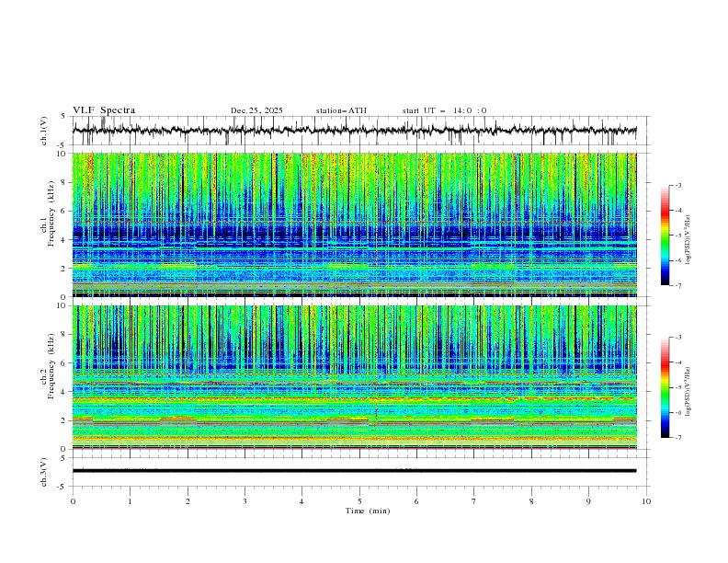Click the 10 minute tick on time axis
Screen dimensions: 728x563
(x=646, y=501)
